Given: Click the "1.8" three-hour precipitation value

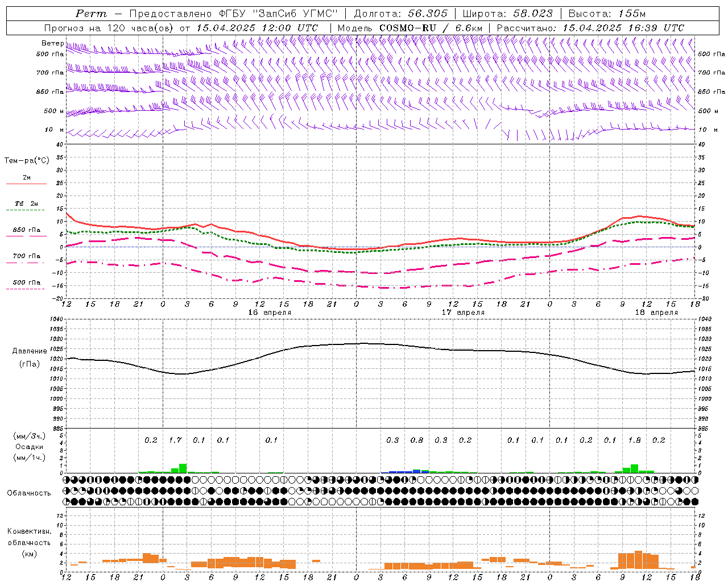Looking at the screenshot, I should point(634,440).
